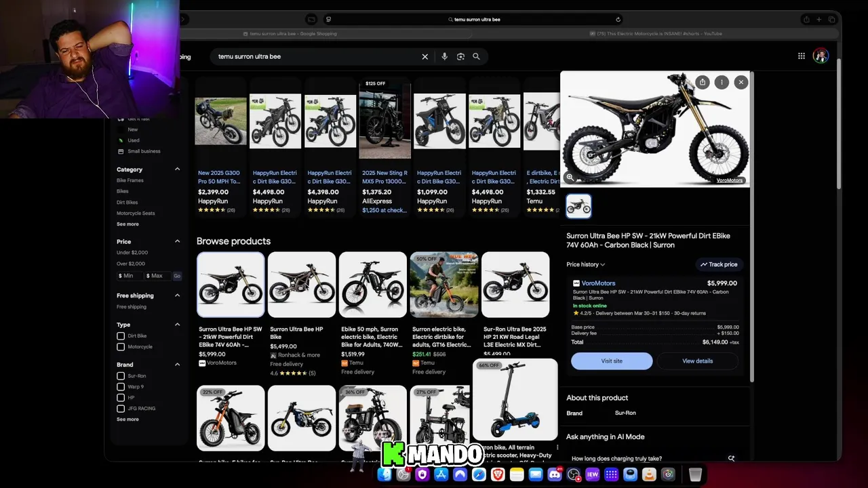The height and width of the screenshot is (488, 868).
Task: Launch VLC media player from the Dock
Action: coord(649,474)
